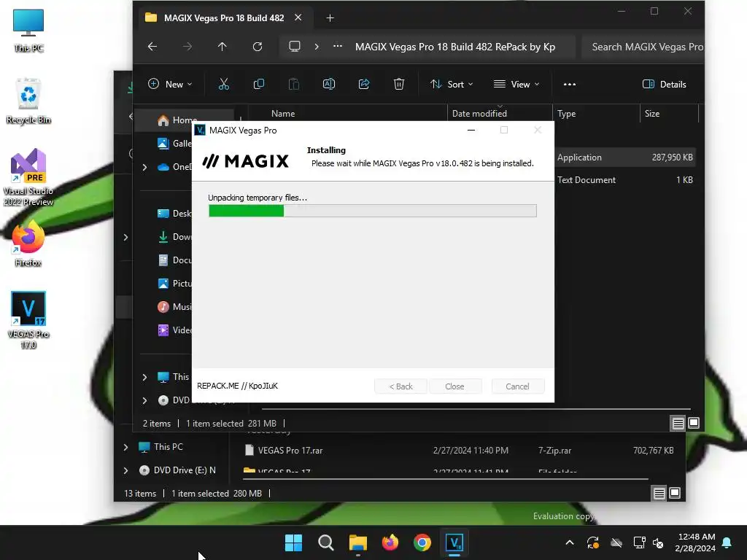The image size is (747, 560).
Task: Switch front Explorer to large thumbnails view
Action: 694,423
